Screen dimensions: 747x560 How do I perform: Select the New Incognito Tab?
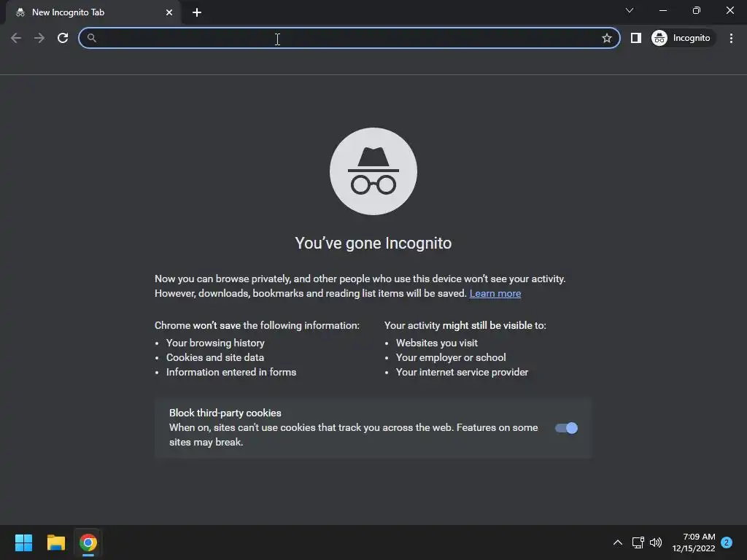(x=93, y=12)
